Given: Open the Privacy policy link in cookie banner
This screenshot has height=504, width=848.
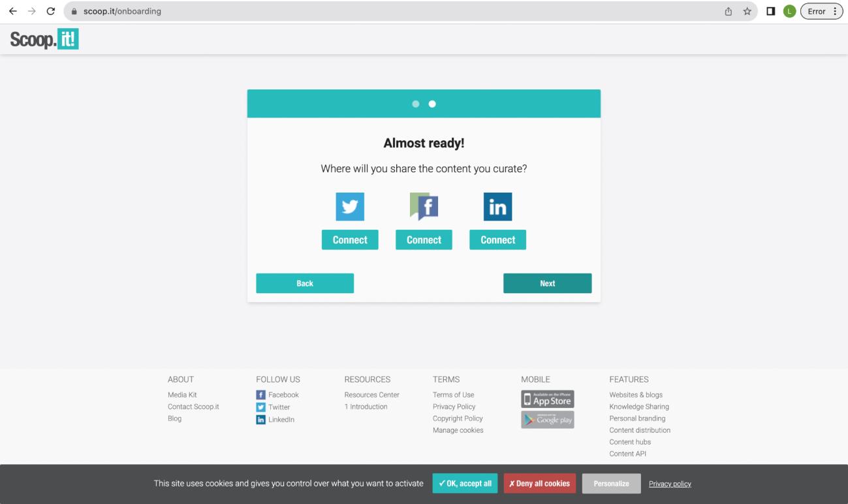Looking at the screenshot, I should pos(670,484).
